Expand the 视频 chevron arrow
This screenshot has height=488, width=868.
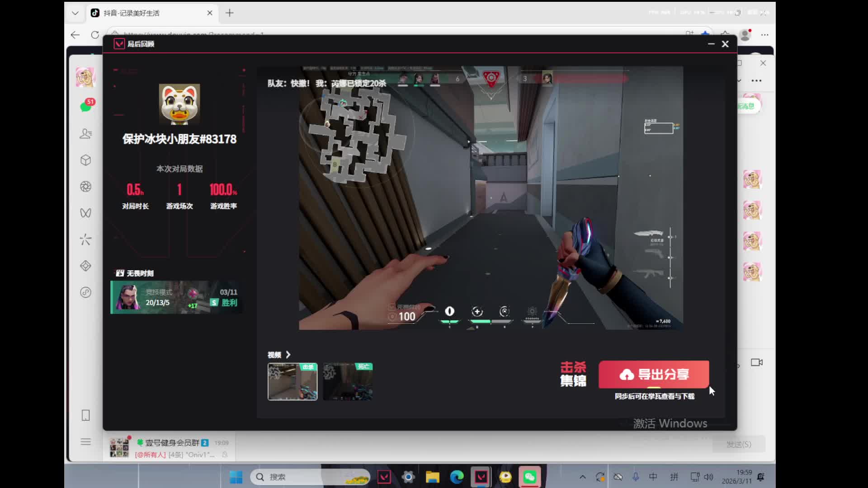(288, 355)
